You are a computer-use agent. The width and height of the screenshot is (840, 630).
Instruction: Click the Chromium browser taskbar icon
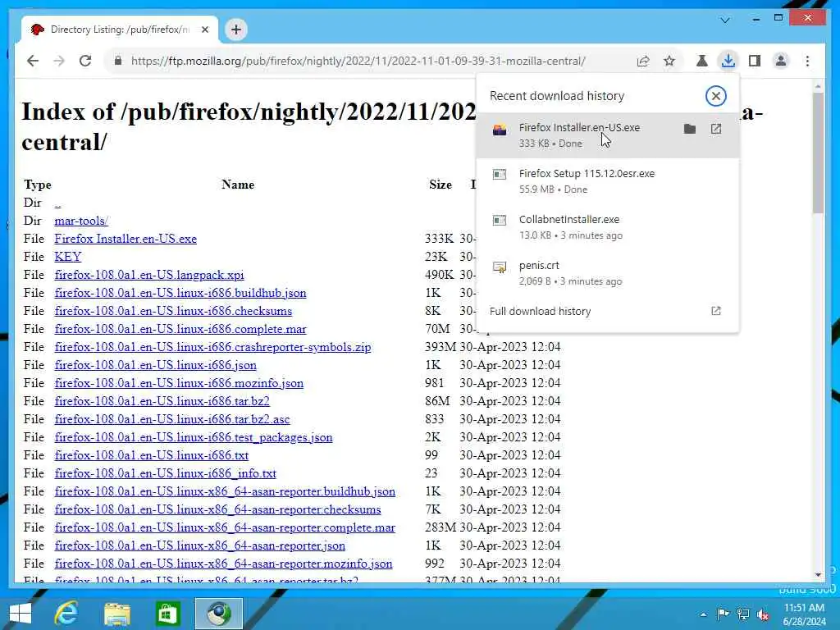218,614
